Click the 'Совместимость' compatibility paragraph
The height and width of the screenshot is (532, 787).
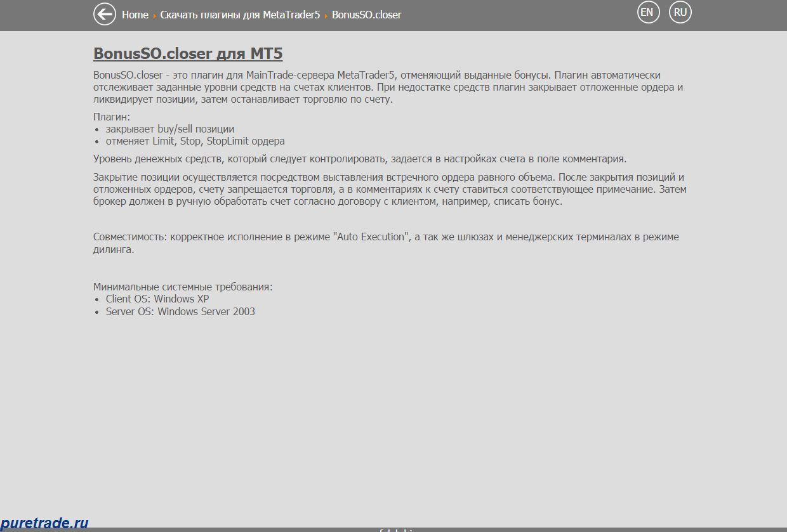(386, 243)
